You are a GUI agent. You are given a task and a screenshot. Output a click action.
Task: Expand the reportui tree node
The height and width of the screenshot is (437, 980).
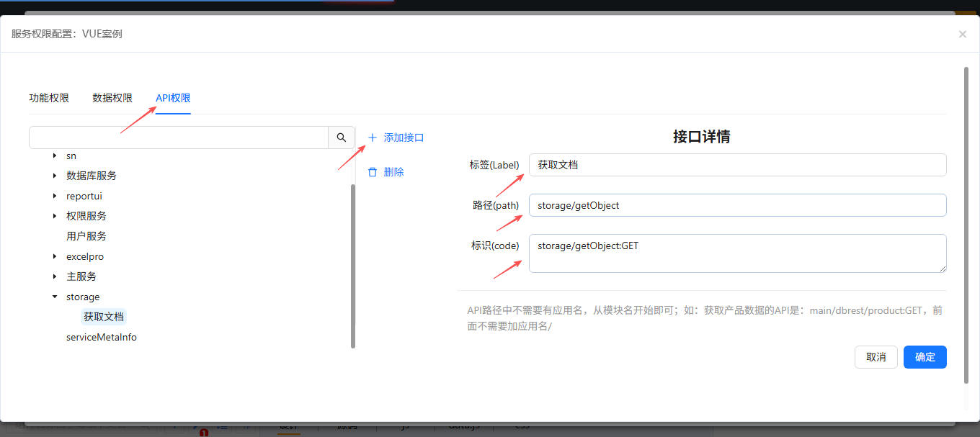[x=55, y=196]
